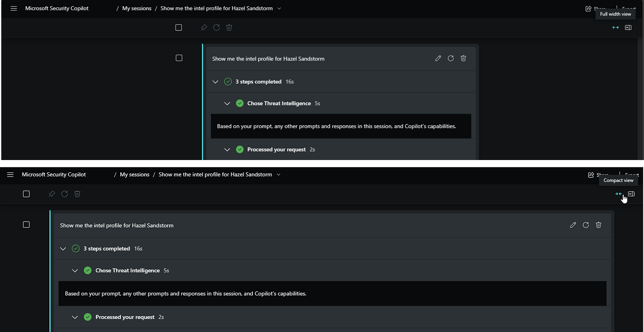
Task: Click session name breadcrumb in lower window
Action: [x=215, y=175]
